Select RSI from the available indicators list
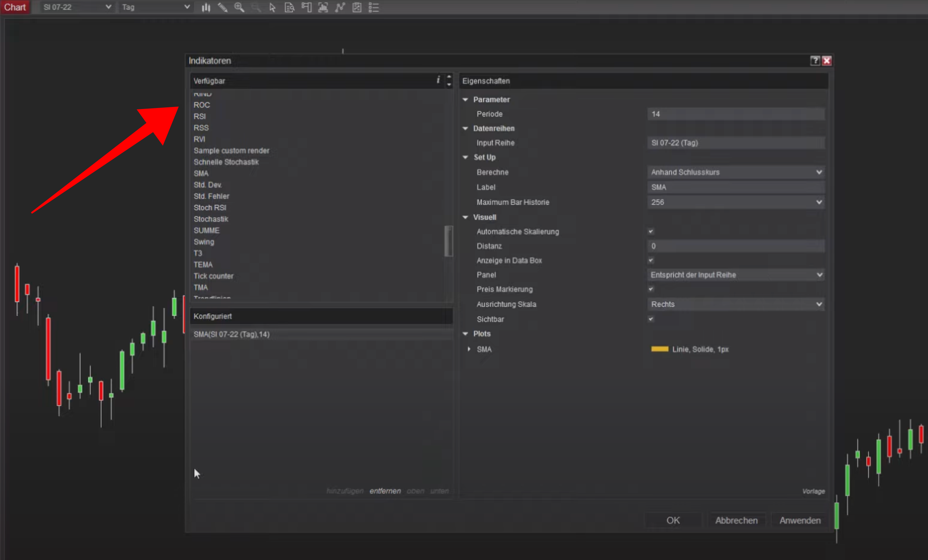Viewport: 928px width, 560px height. 200,116
